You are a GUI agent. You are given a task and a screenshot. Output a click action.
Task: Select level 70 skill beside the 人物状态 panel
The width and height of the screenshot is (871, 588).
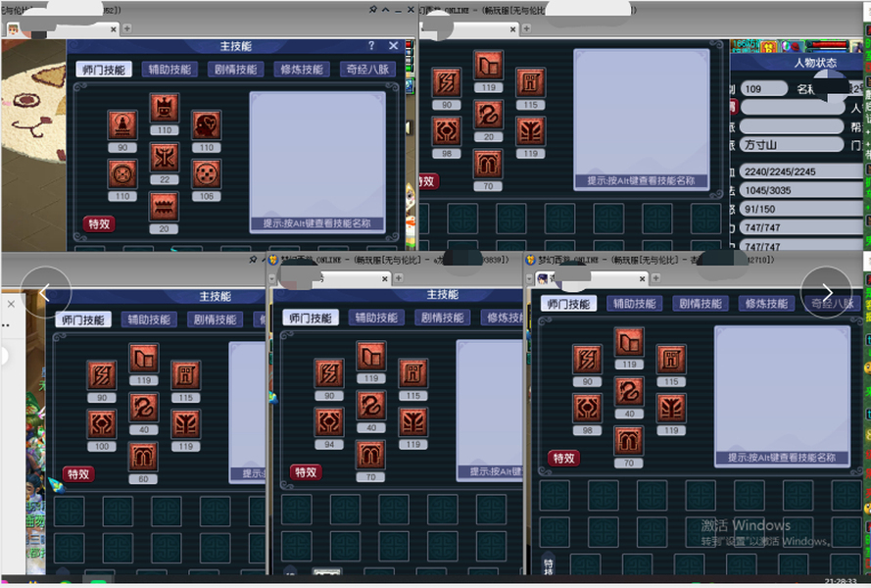488,164
